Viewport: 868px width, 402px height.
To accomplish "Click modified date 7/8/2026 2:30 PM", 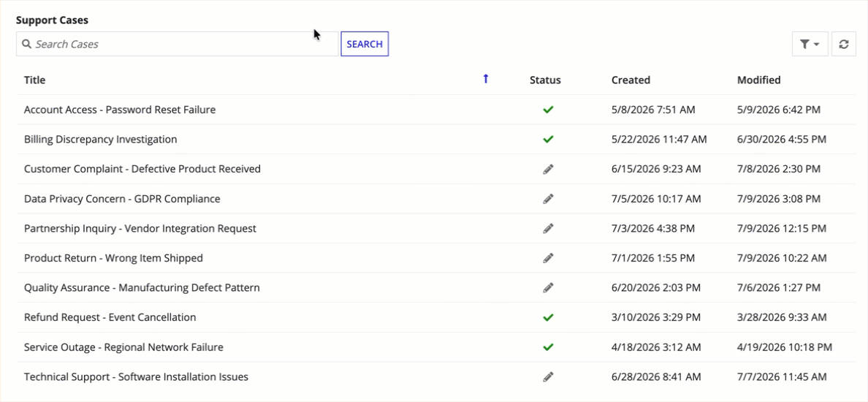I will pos(778,169).
